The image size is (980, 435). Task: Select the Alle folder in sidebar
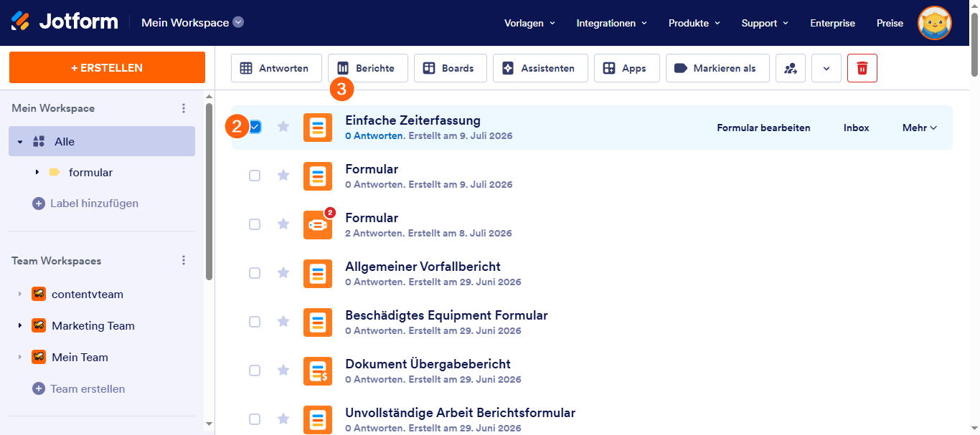[x=102, y=141]
